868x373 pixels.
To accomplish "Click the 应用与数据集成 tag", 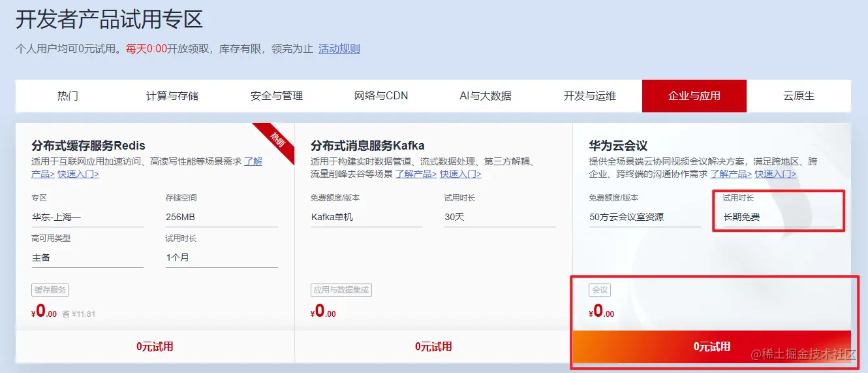I will coord(341,290).
